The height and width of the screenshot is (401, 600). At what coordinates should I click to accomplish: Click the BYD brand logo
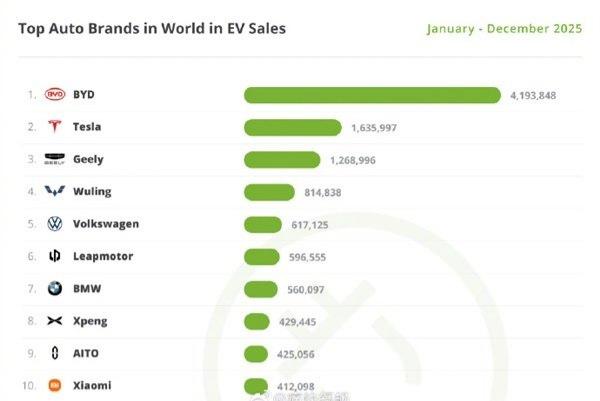tap(55, 95)
